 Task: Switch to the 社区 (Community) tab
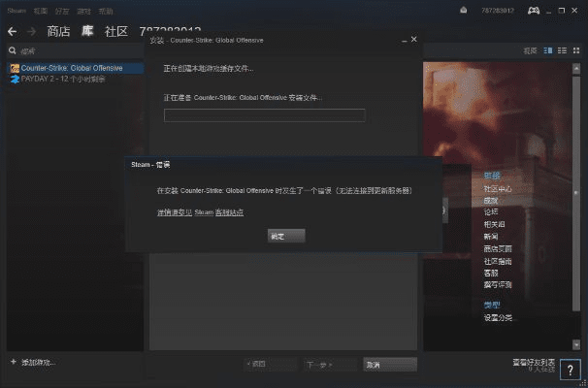point(116,31)
